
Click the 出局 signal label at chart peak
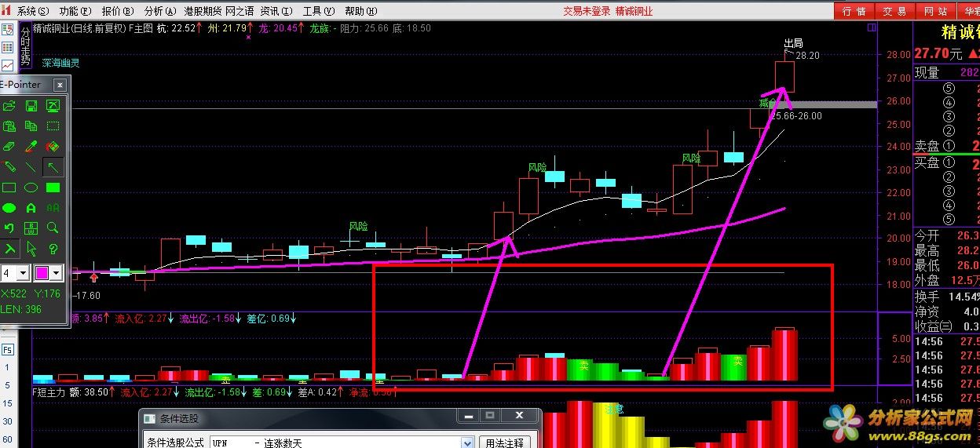coord(794,43)
